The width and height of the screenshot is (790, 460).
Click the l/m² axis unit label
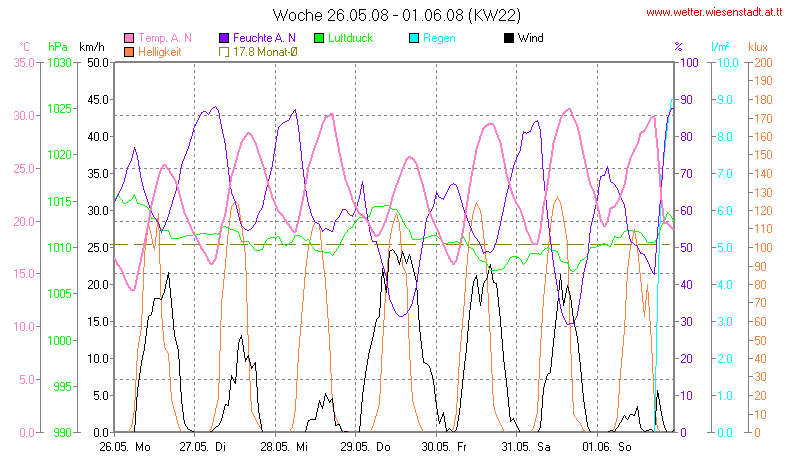pyautogui.click(x=720, y=47)
